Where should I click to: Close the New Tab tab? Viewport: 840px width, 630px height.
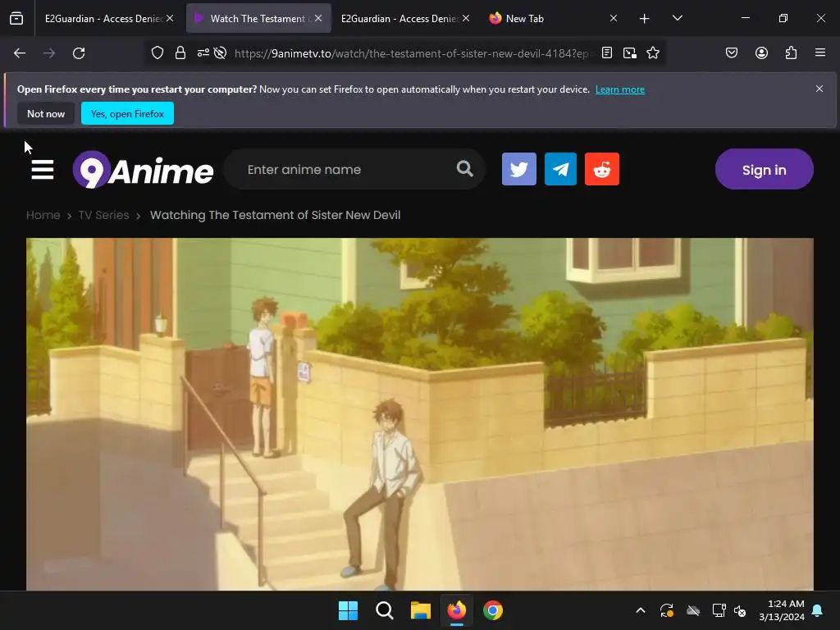pos(614,18)
